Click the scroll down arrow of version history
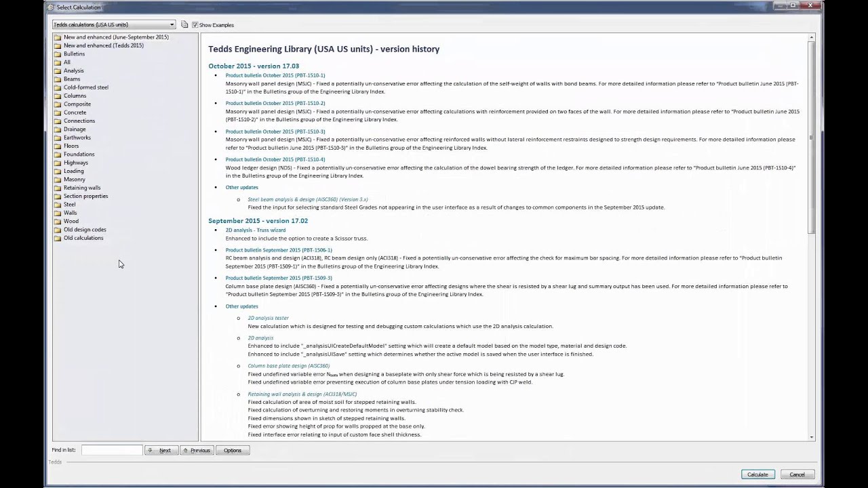Image resolution: width=868 pixels, height=488 pixels. (x=812, y=437)
